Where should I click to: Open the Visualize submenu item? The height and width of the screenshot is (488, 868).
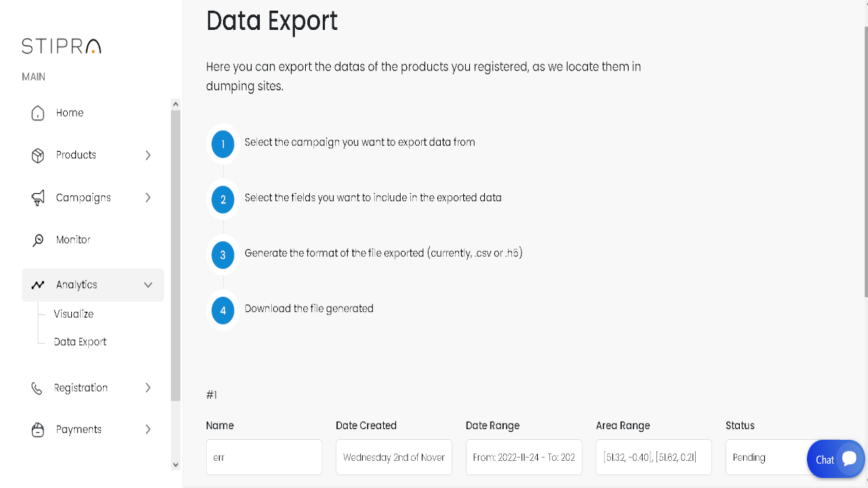74,314
